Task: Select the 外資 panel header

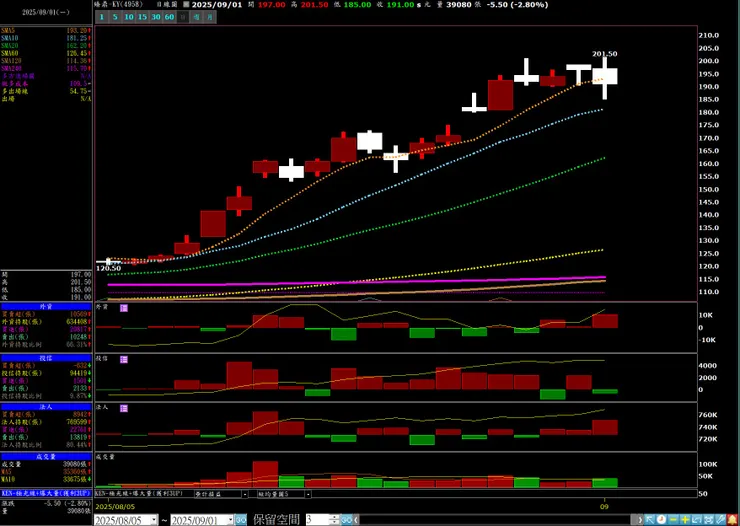Action: [46, 307]
